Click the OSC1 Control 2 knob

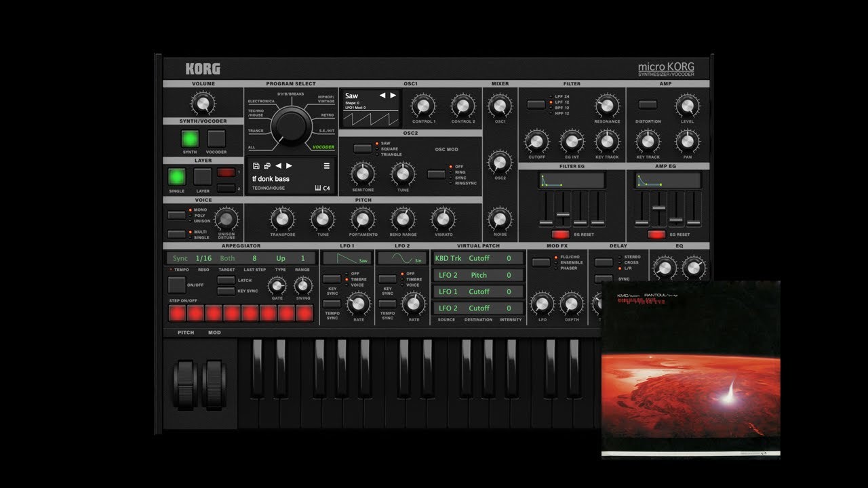click(463, 106)
